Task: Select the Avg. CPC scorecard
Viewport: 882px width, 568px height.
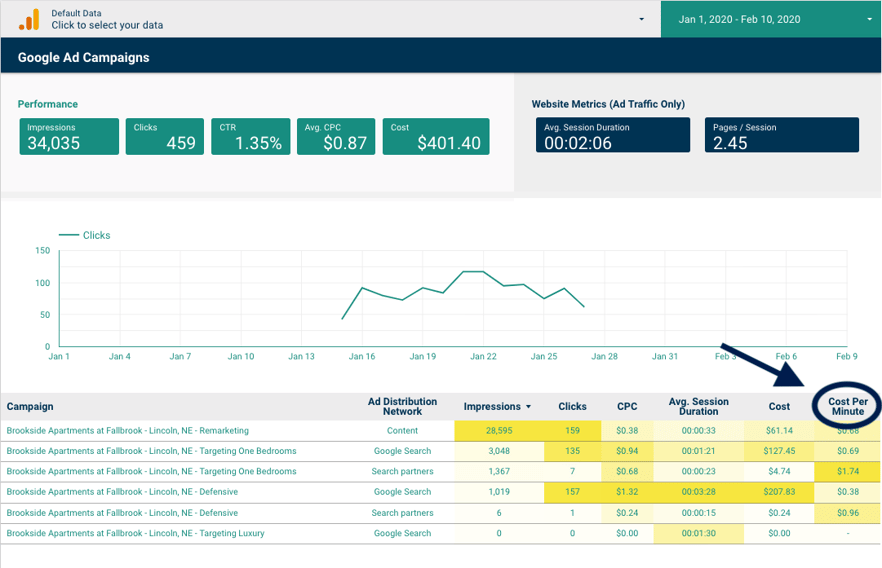Action: (x=336, y=137)
